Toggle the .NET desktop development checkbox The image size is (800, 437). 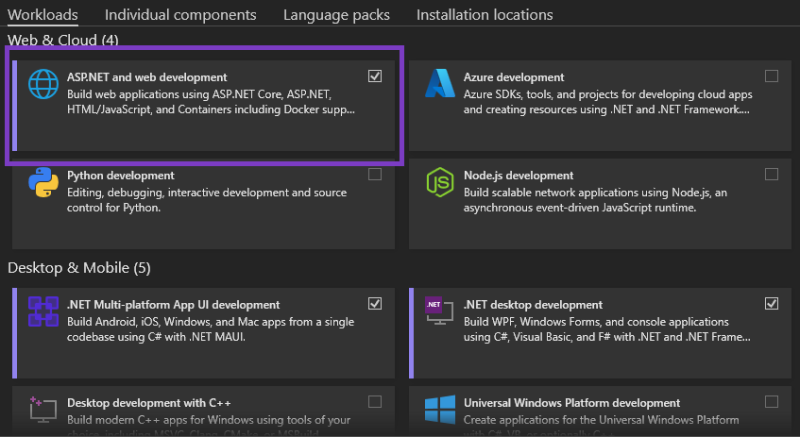click(x=771, y=303)
